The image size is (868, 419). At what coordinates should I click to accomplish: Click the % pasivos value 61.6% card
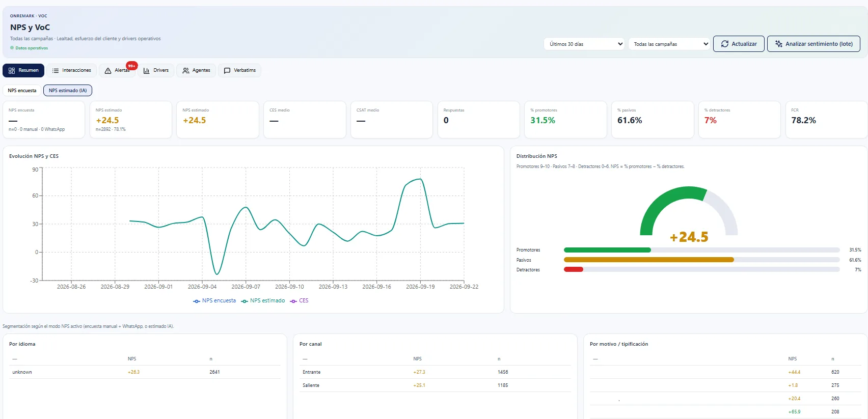click(653, 120)
